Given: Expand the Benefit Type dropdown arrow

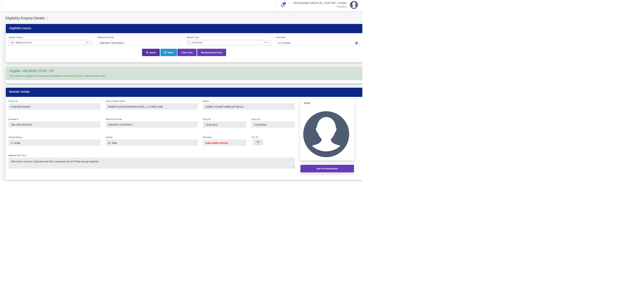Looking at the screenshot, I should pos(268,43).
